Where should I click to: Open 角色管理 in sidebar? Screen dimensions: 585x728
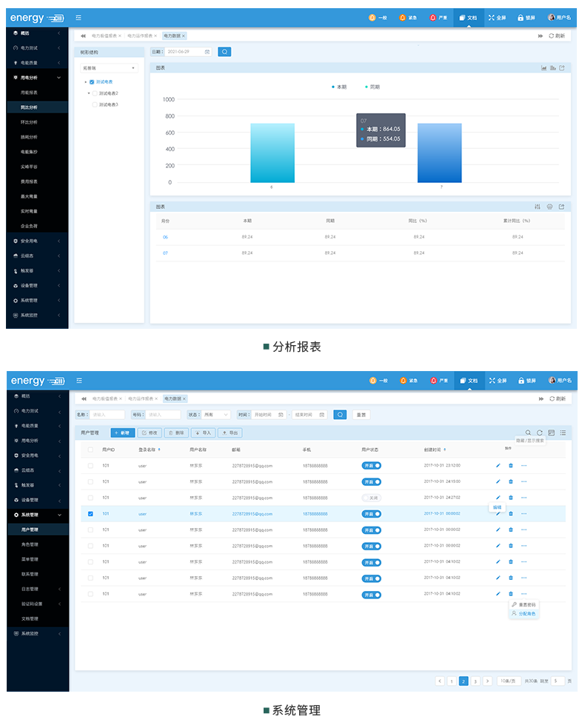pyautogui.click(x=30, y=544)
